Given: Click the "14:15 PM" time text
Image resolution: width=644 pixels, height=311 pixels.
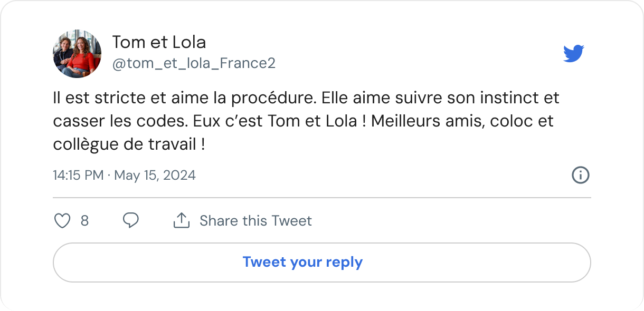Looking at the screenshot, I should (78, 175).
